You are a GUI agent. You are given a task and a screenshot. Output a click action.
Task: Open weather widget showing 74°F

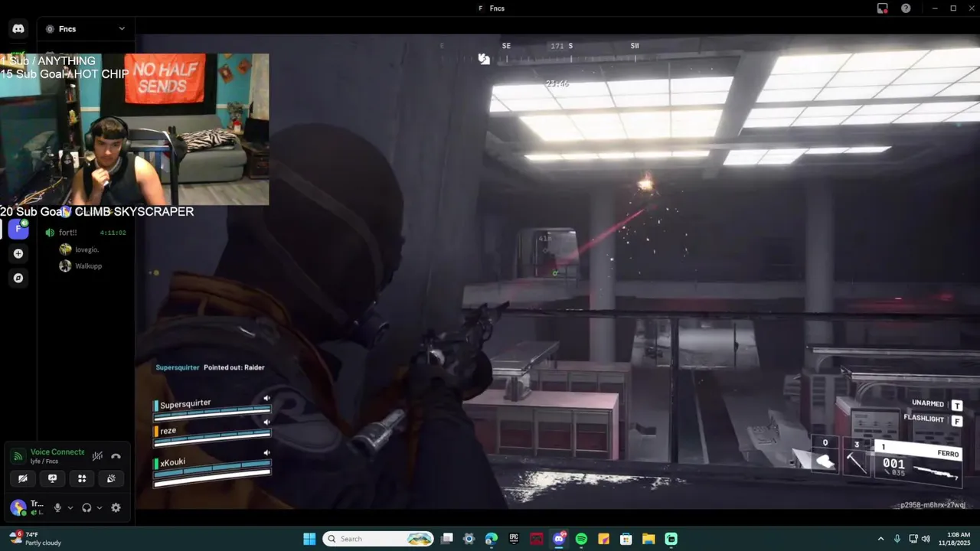tap(34, 539)
